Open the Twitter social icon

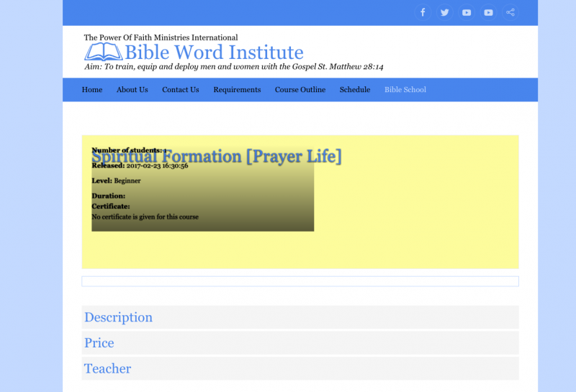tap(444, 12)
